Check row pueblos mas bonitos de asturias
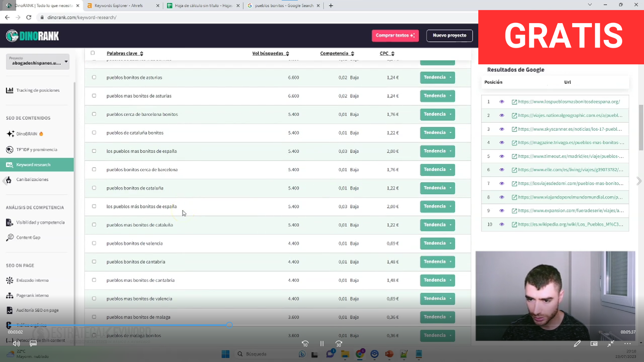 (94, 96)
